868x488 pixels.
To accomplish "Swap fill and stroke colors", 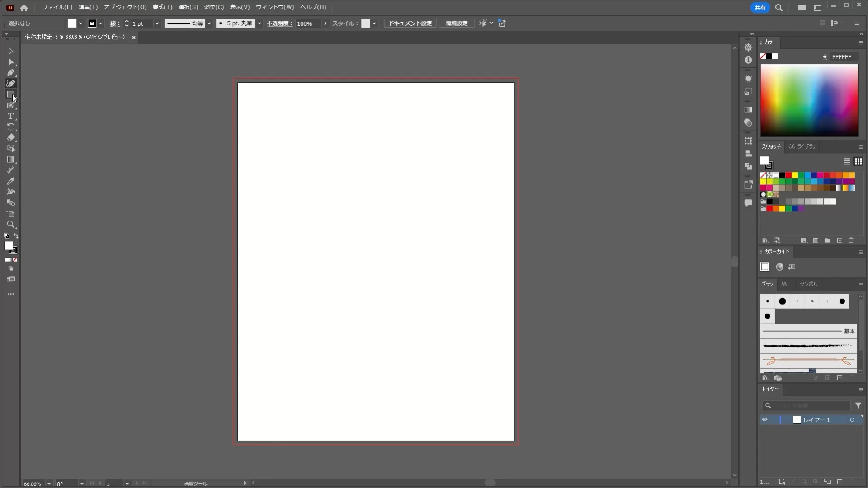I will (x=16, y=236).
